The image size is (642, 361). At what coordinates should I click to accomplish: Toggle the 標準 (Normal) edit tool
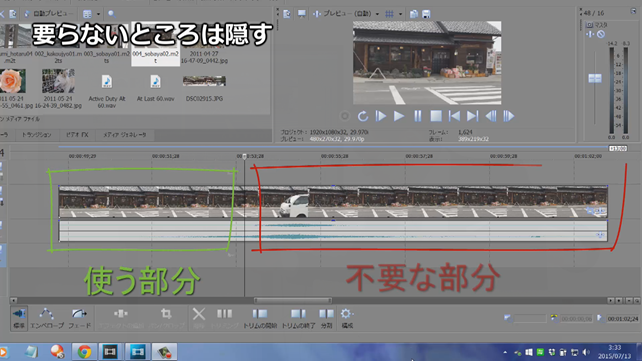click(x=19, y=318)
